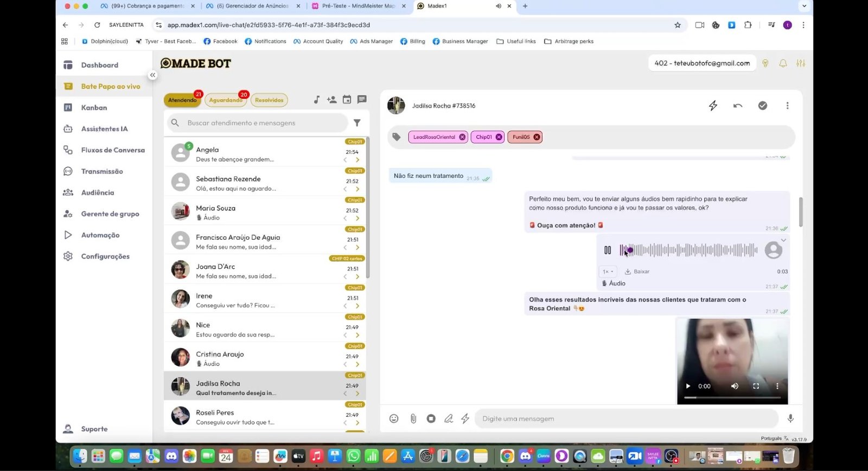868x471 pixels.
Task: Open the 1x playback speed dropdown
Action: click(608, 272)
